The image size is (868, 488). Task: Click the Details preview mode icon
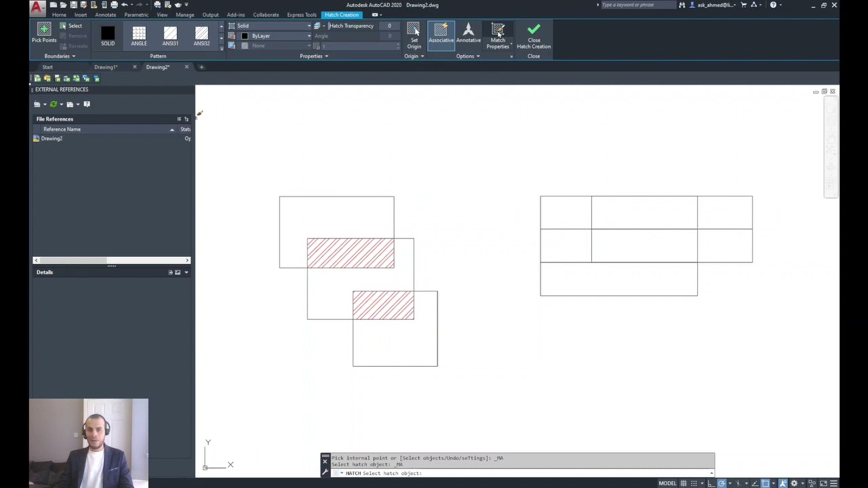[x=178, y=272]
